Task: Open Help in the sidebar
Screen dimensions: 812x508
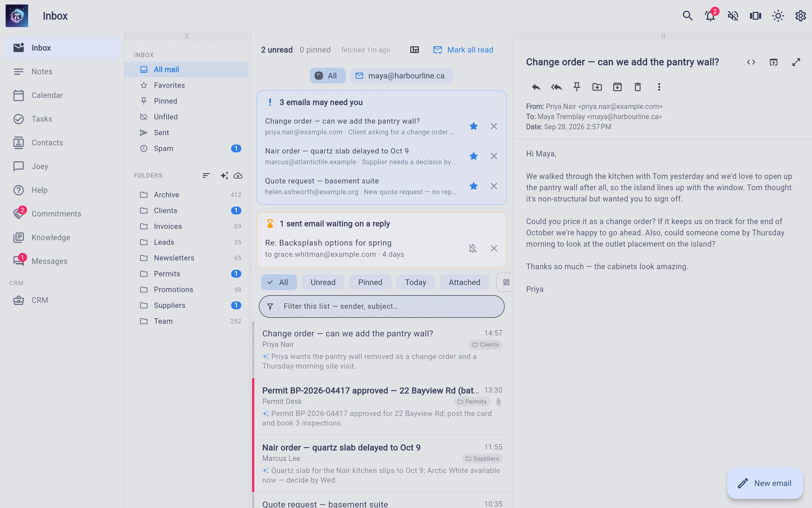Action: point(62,190)
